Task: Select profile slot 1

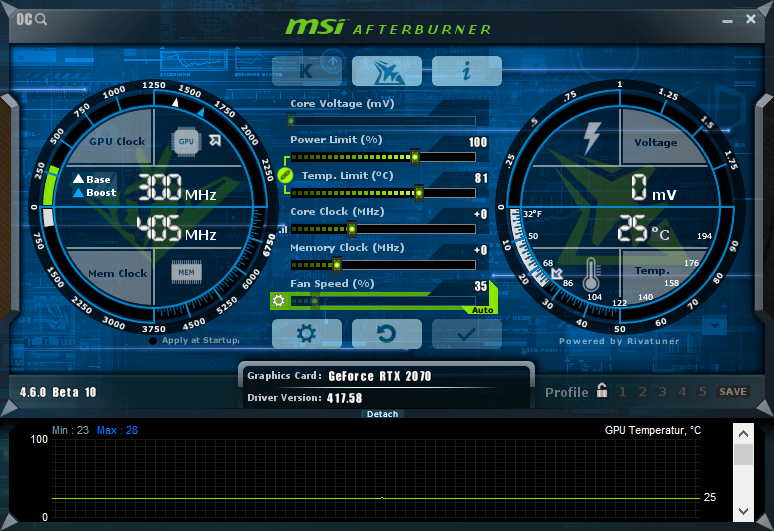Action: coord(622,392)
